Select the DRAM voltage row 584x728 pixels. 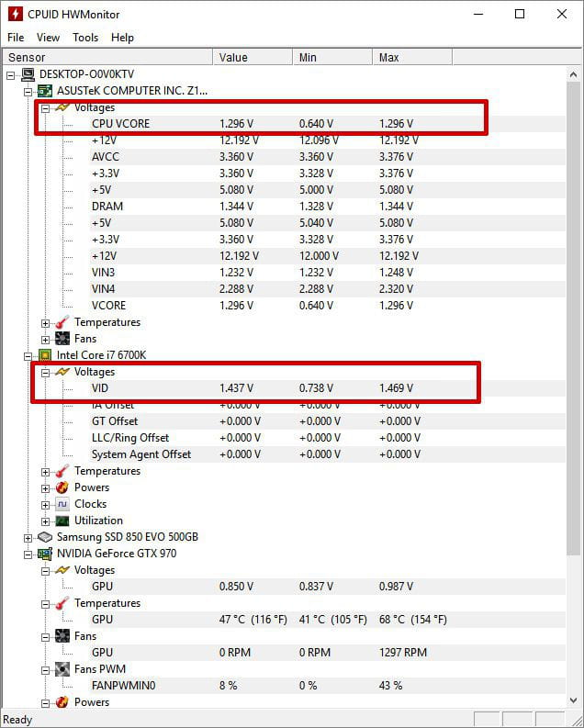pyautogui.click(x=328, y=207)
